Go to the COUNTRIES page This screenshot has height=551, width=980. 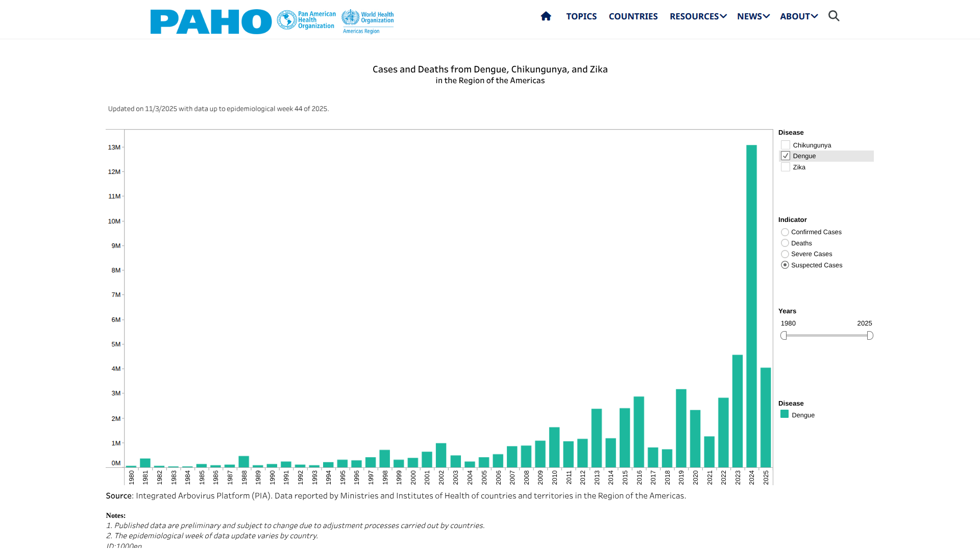pyautogui.click(x=633, y=16)
